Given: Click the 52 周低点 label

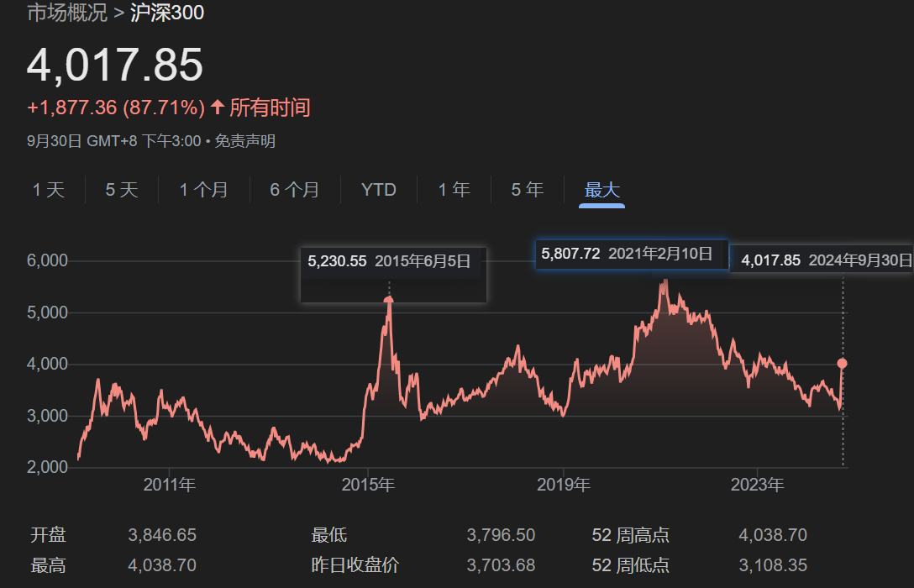Looking at the screenshot, I should click(x=631, y=565).
